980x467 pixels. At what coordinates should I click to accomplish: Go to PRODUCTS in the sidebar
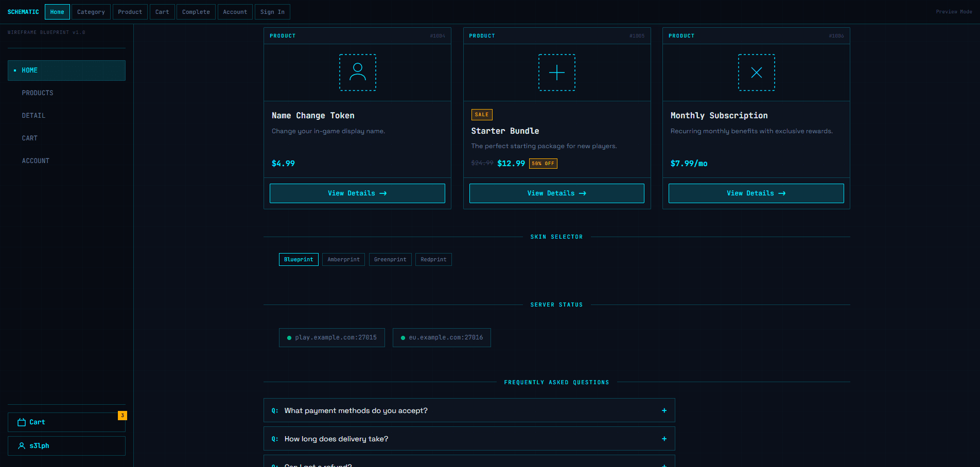click(x=66, y=93)
